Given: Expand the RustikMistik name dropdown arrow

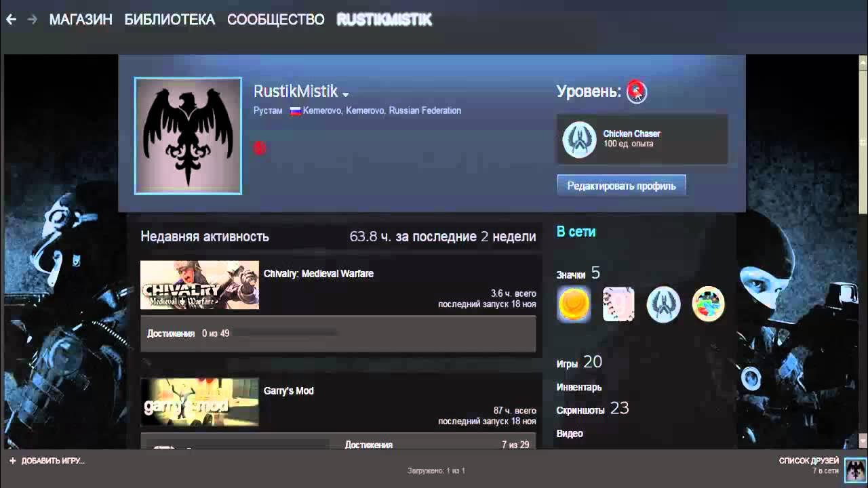Looking at the screenshot, I should point(345,94).
